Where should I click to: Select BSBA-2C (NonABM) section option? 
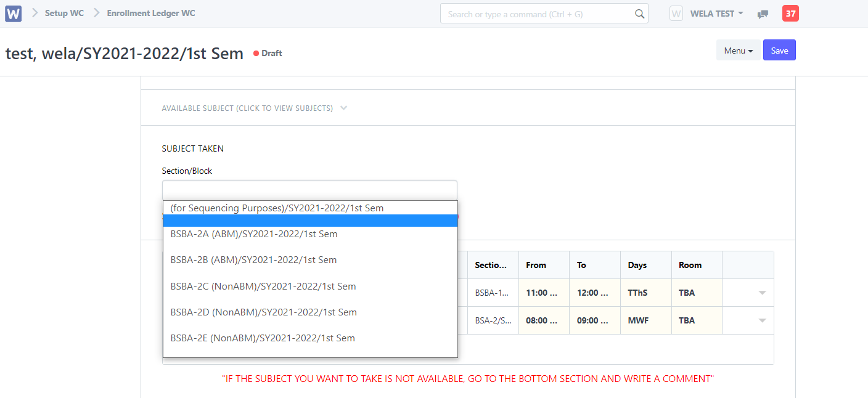tap(263, 286)
